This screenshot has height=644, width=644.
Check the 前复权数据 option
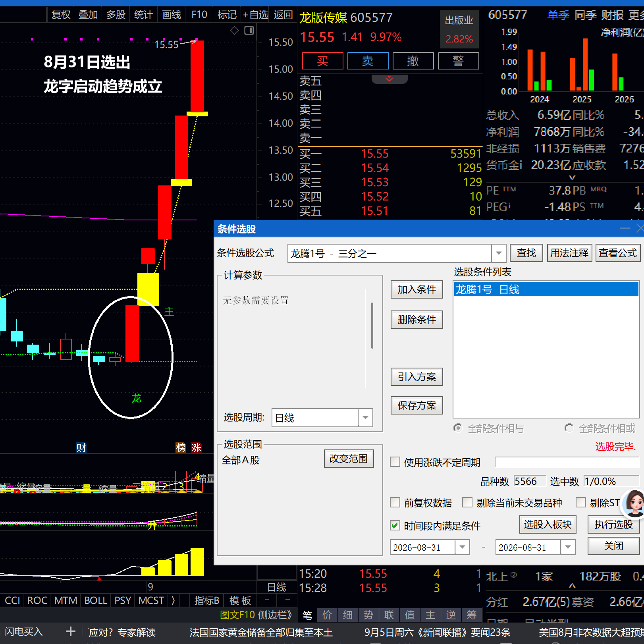tap(395, 502)
